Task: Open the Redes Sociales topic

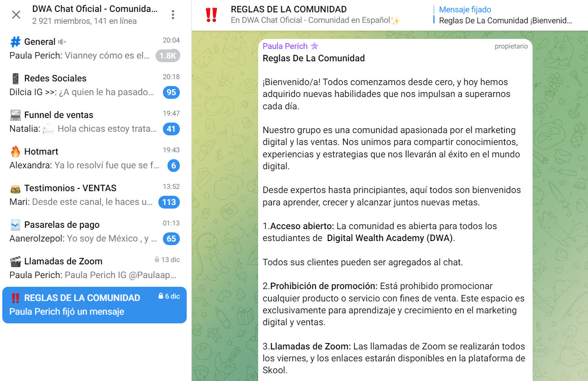Action: point(94,85)
